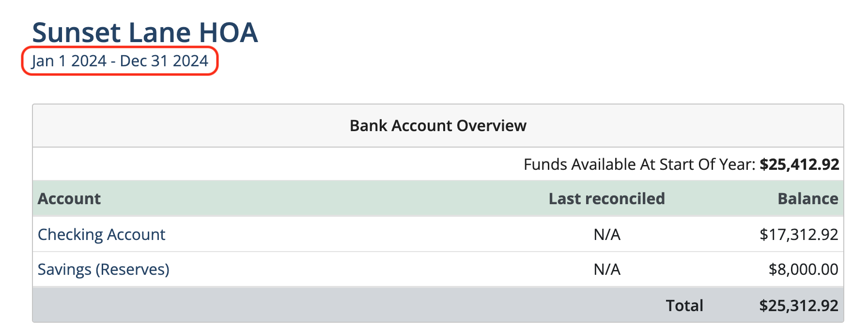Click the Jan 1 2024 start date
Viewport: 868px width, 329px height.
pos(69,61)
